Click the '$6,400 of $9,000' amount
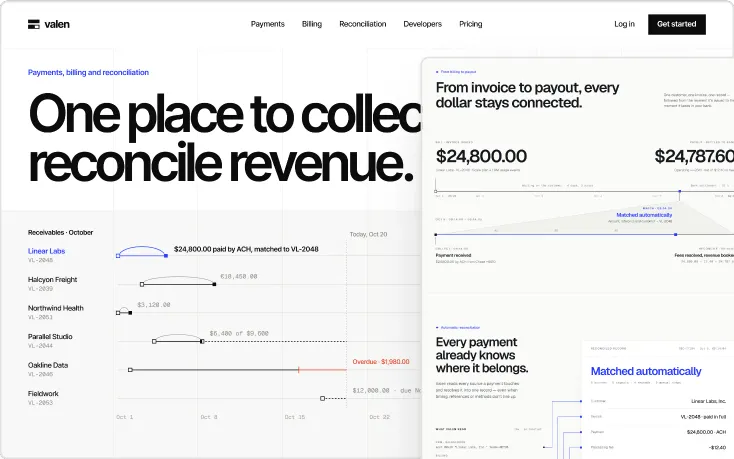The height and width of the screenshot is (459, 734). tap(239, 334)
